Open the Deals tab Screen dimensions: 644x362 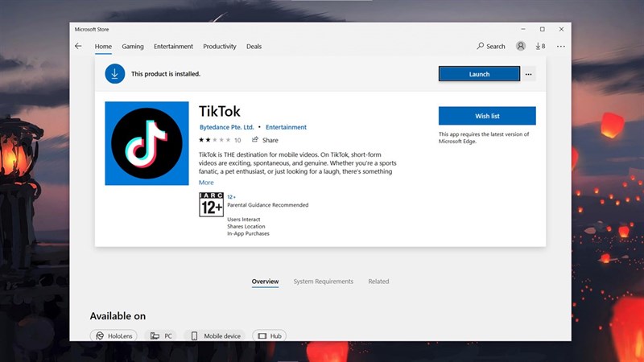click(254, 47)
